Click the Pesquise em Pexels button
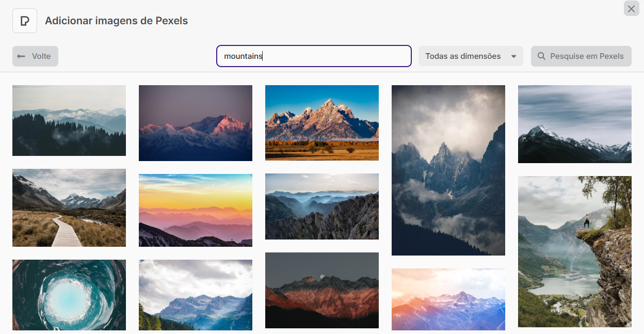 [x=581, y=56]
